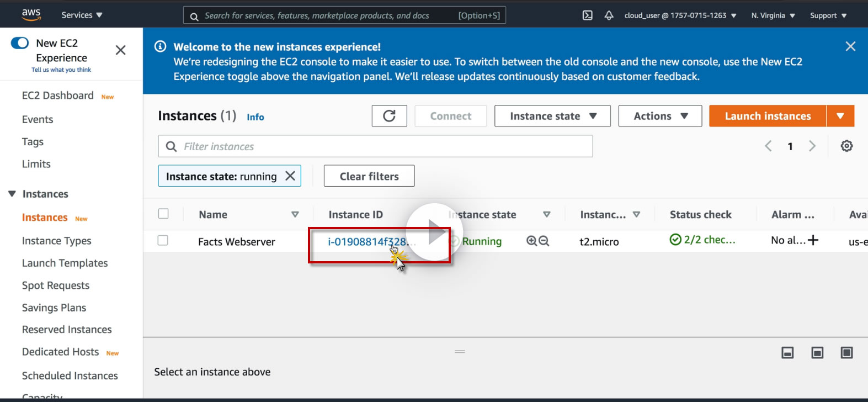Click the Launch instances button
868x402 pixels.
[x=768, y=116]
